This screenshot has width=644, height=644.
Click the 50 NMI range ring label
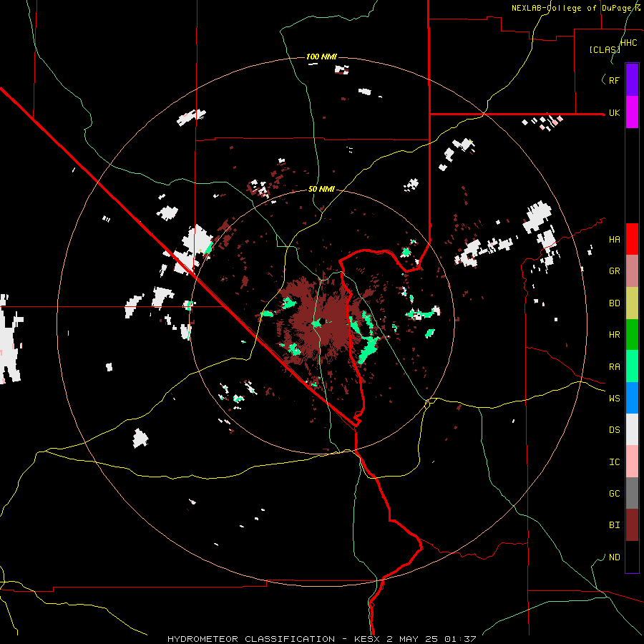pos(321,189)
